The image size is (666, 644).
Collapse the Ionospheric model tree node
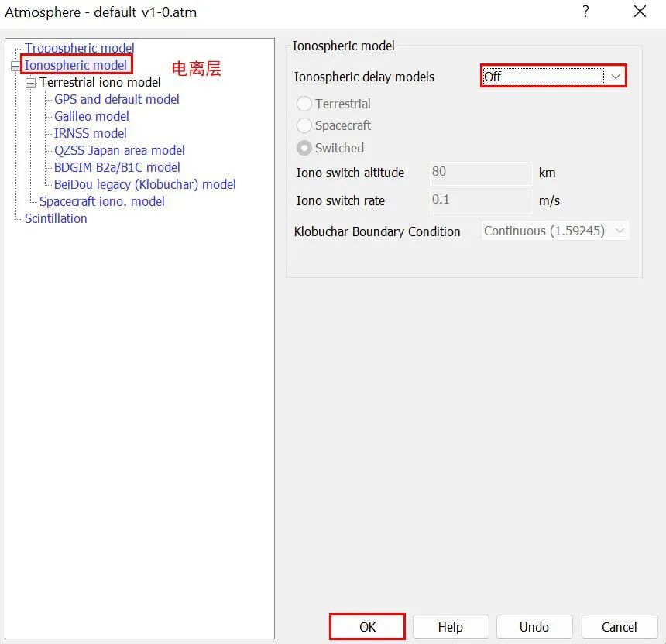(15, 66)
